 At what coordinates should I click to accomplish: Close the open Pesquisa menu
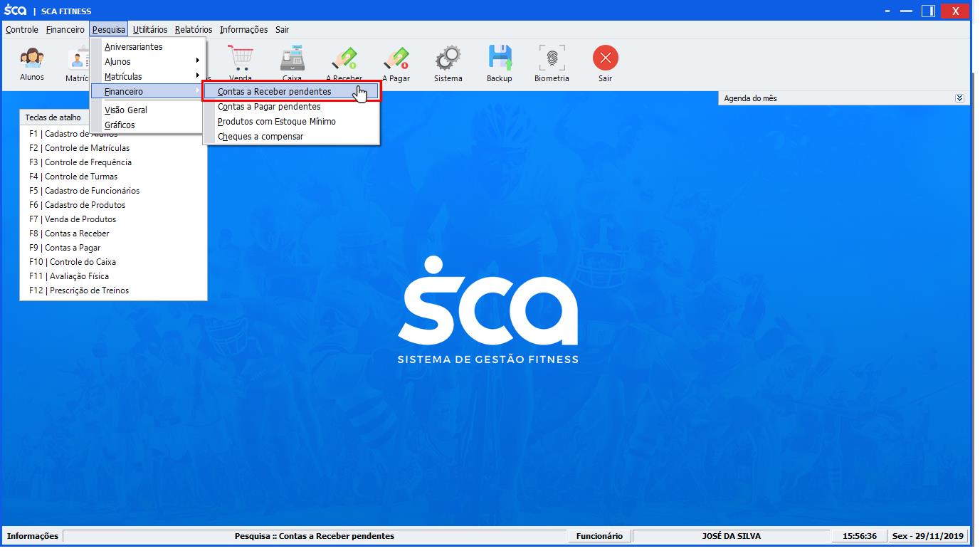point(108,30)
